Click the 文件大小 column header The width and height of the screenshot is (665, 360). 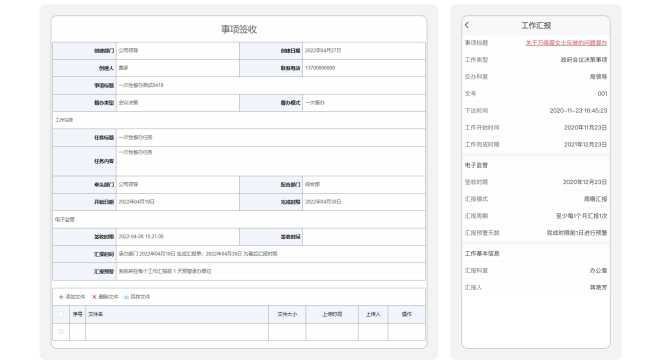(x=287, y=314)
